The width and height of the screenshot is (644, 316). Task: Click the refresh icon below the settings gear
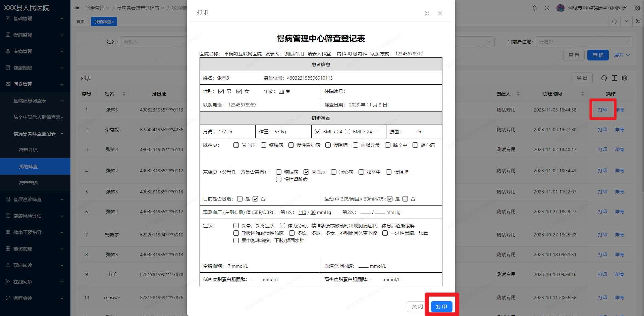pos(614,21)
